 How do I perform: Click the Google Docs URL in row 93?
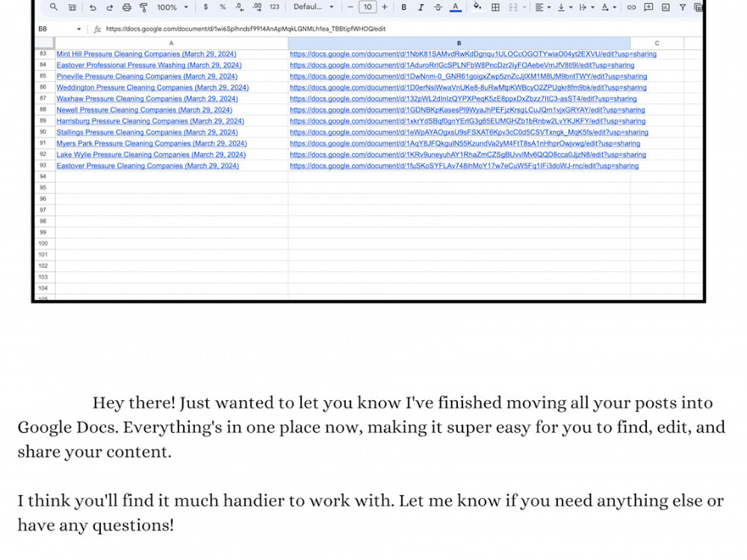(x=464, y=166)
